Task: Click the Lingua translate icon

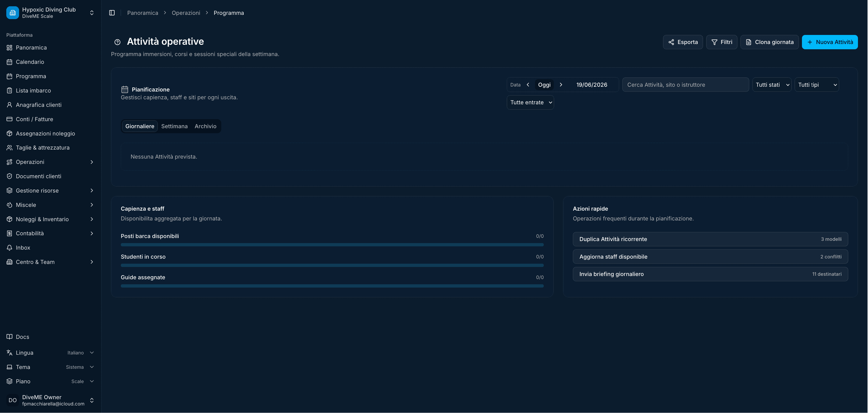Action: [10, 353]
